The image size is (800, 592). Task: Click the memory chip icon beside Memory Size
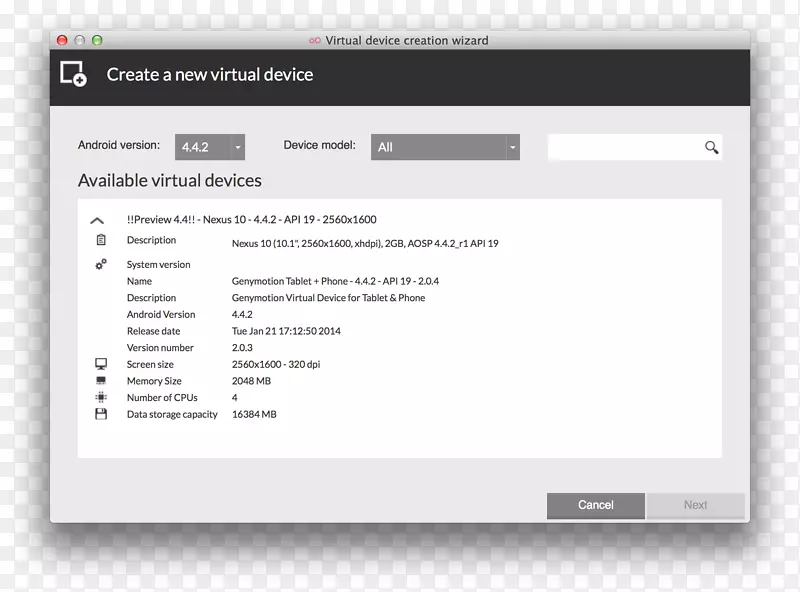(100, 381)
